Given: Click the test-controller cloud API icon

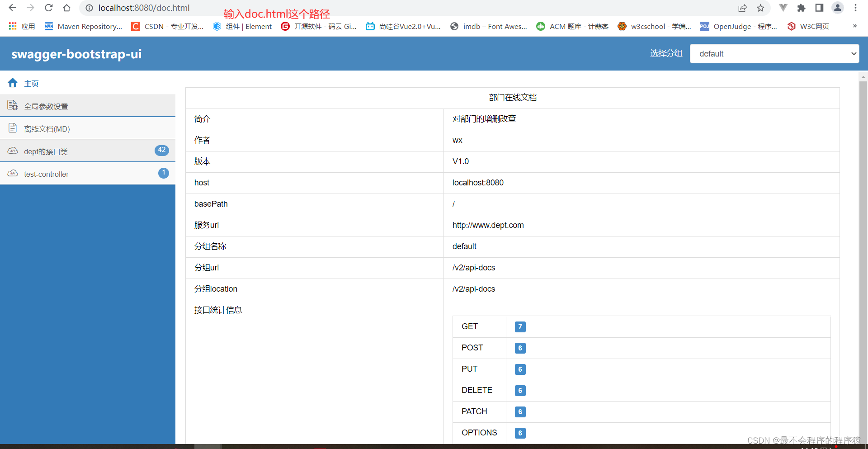Looking at the screenshot, I should [x=13, y=173].
